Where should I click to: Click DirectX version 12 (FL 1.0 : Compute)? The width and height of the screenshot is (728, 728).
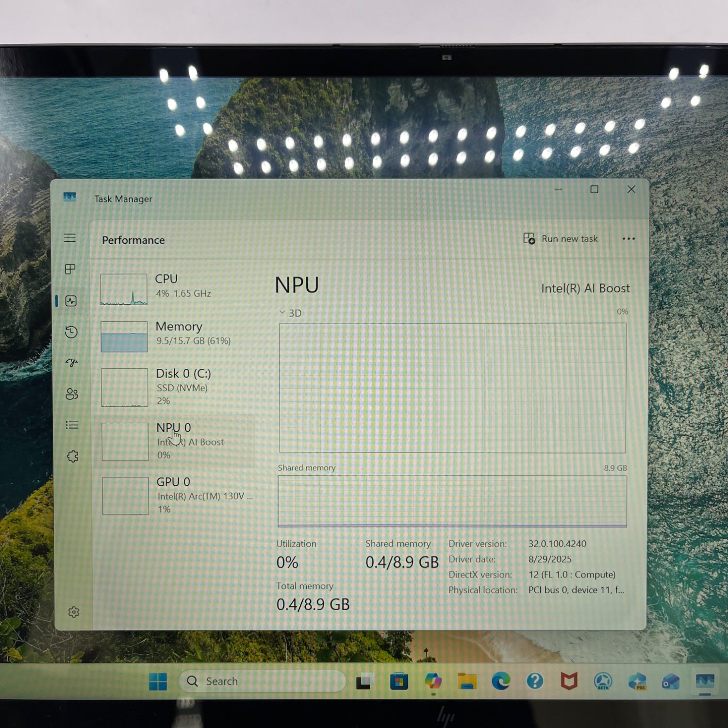[x=572, y=575]
